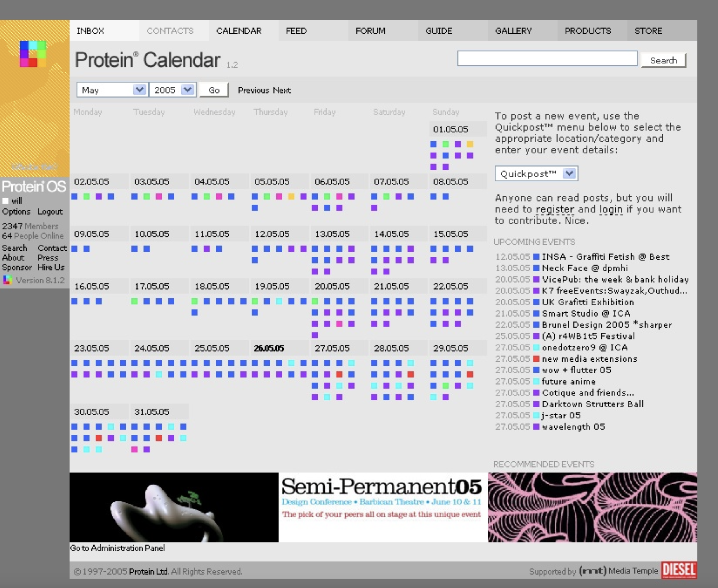Click the blue square beside Neck Face @ dpmhi
The height and width of the screenshot is (588, 718).
[536, 268]
